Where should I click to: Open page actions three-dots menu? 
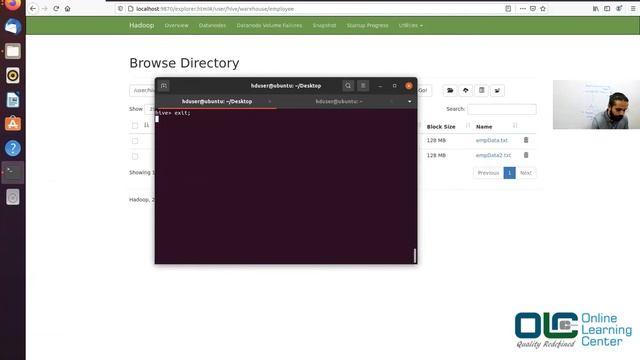coord(522,9)
